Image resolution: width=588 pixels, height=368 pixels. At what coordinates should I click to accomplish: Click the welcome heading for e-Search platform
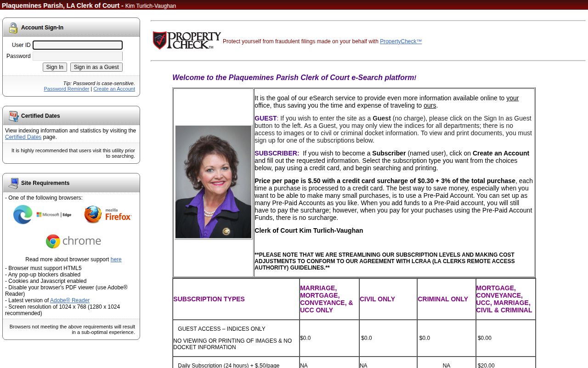294,78
